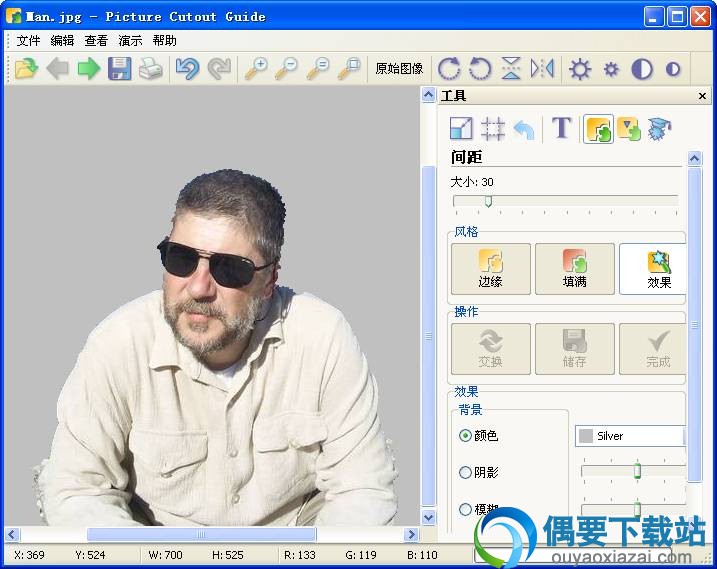Undo last action in main toolbar

point(187,69)
